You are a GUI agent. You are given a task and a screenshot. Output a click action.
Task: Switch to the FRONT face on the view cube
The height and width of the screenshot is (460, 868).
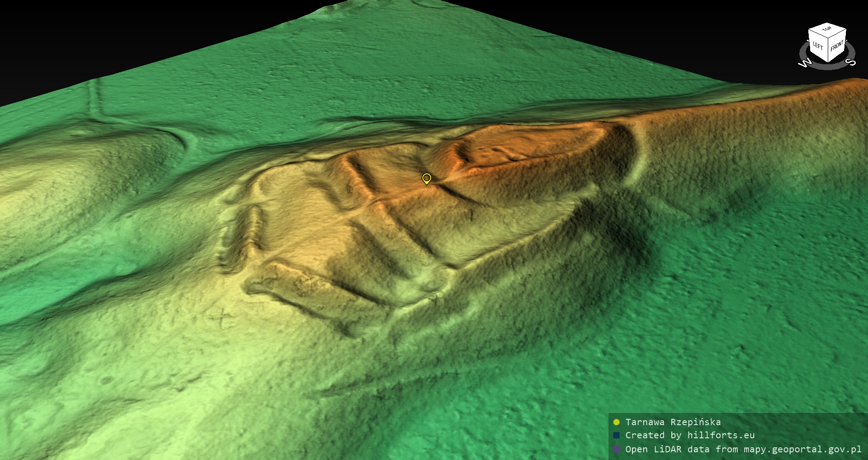[x=837, y=46]
